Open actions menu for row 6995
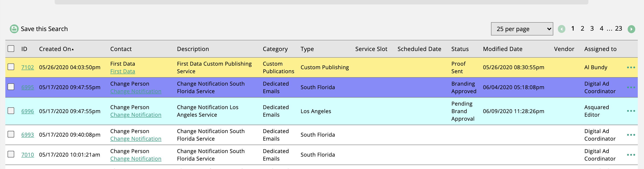 point(631,87)
